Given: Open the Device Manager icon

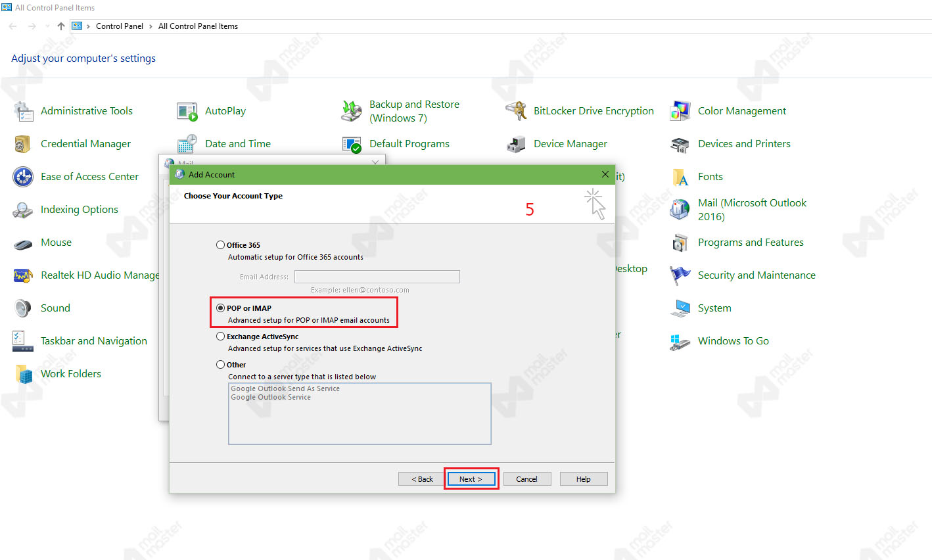Looking at the screenshot, I should click(516, 144).
